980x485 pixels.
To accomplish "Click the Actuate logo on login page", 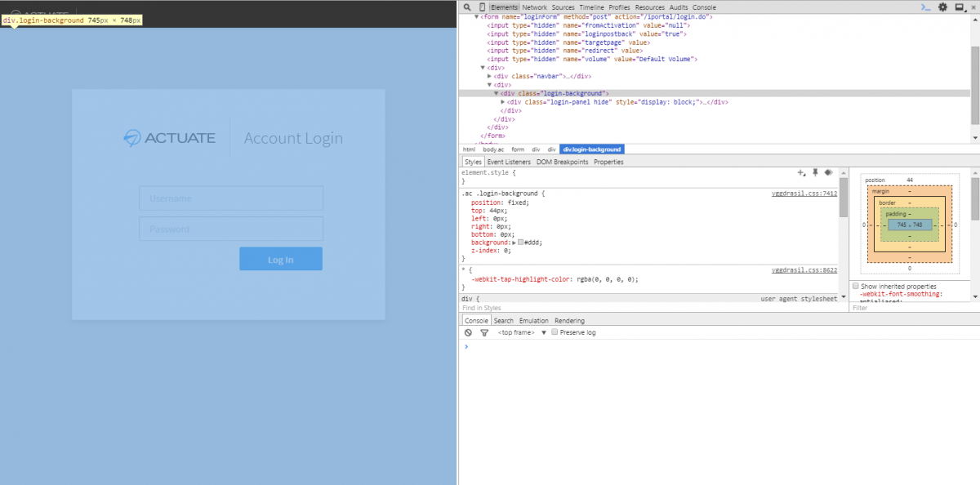I will click(170, 137).
